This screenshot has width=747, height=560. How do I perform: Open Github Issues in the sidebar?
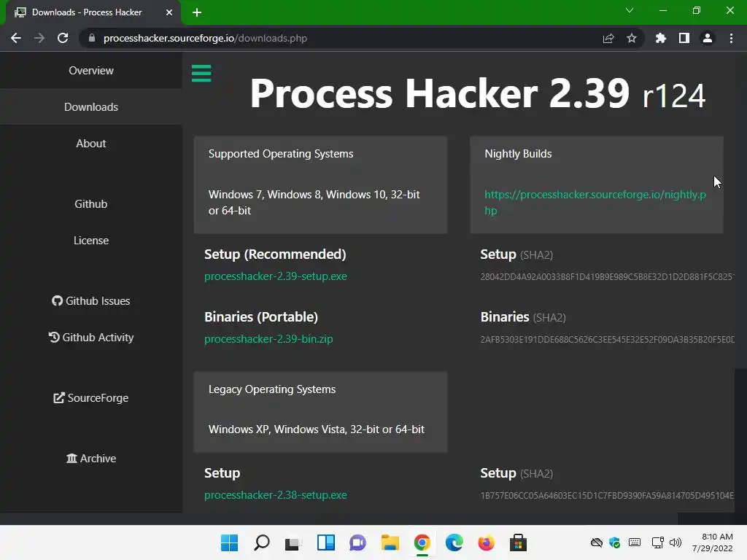click(91, 301)
